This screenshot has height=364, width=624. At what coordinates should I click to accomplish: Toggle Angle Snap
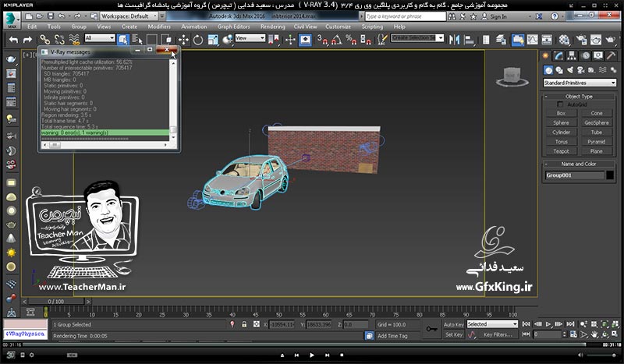point(337,40)
